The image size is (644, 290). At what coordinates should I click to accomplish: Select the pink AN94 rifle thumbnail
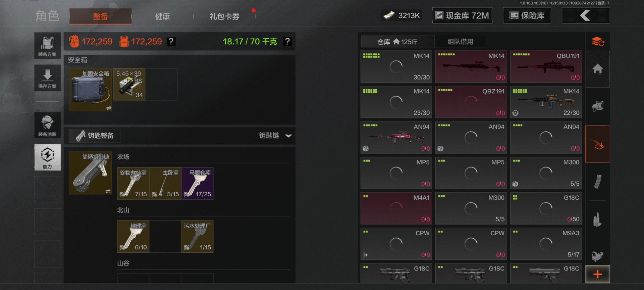[396, 138]
